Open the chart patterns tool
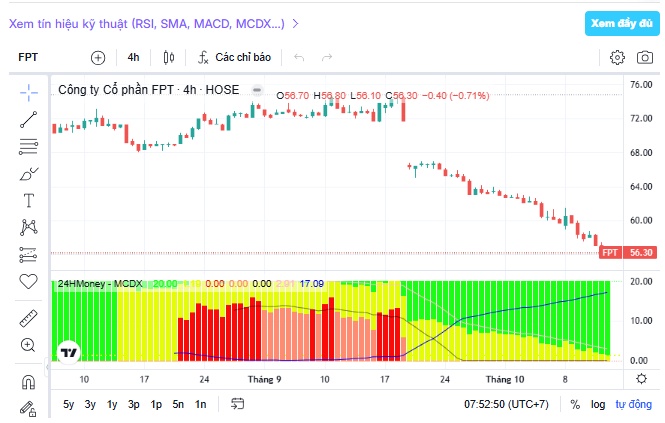This screenshot has width=665, height=423. [28, 227]
